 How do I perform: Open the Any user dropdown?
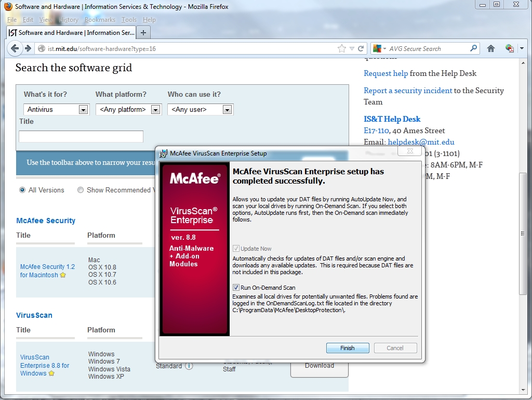(227, 110)
